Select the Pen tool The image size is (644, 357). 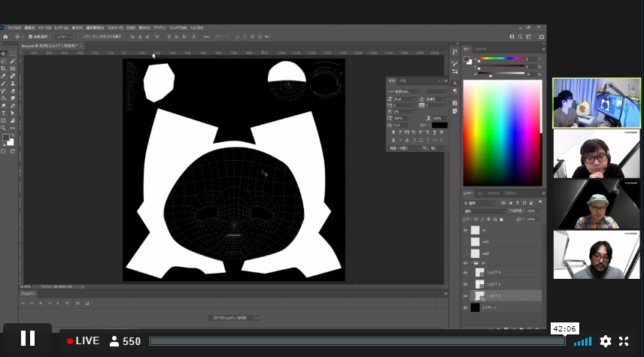(13, 106)
